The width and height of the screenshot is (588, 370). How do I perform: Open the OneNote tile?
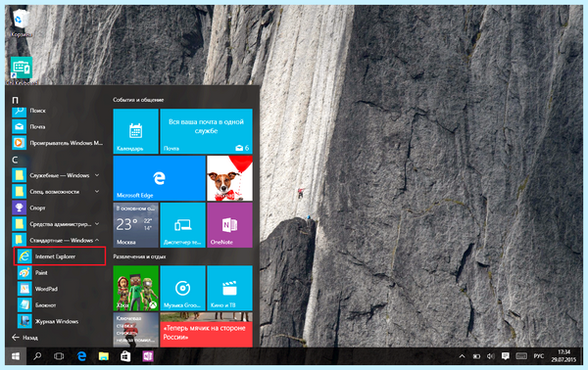229,225
